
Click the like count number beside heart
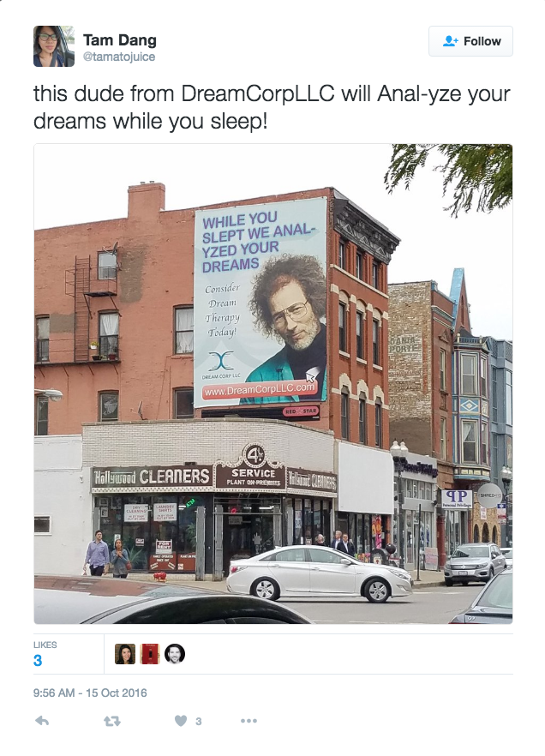[199, 722]
